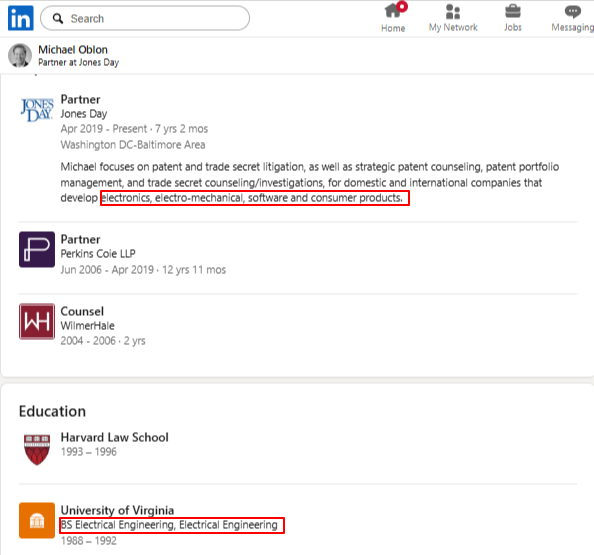Viewport: 594px width, 555px height.
Task: Click 'Washington DC-Baltimore Area' location
Action: click(x=133, y=145)
